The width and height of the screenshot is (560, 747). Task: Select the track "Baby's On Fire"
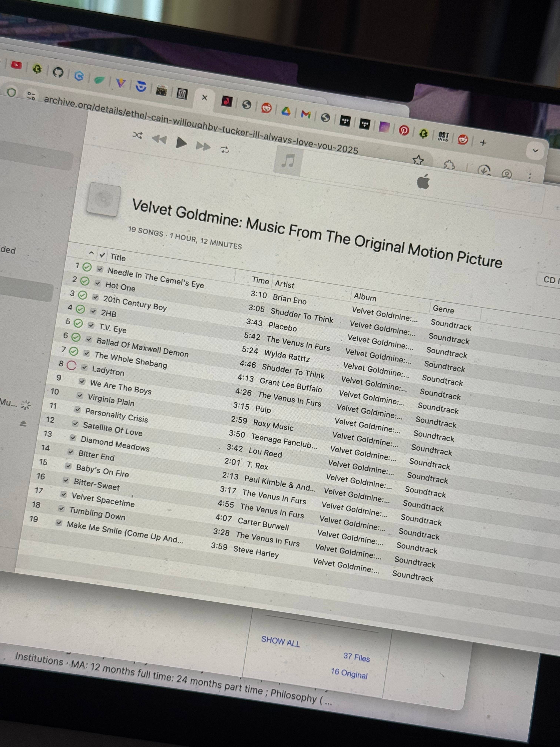[x=102, y=471]
